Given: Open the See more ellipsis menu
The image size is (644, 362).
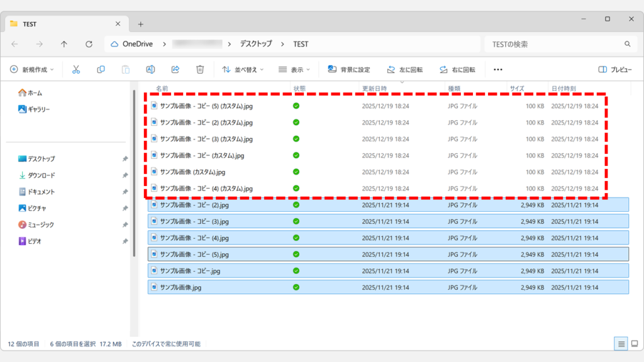Looking at the screenshot, I should tap(498, 69).
